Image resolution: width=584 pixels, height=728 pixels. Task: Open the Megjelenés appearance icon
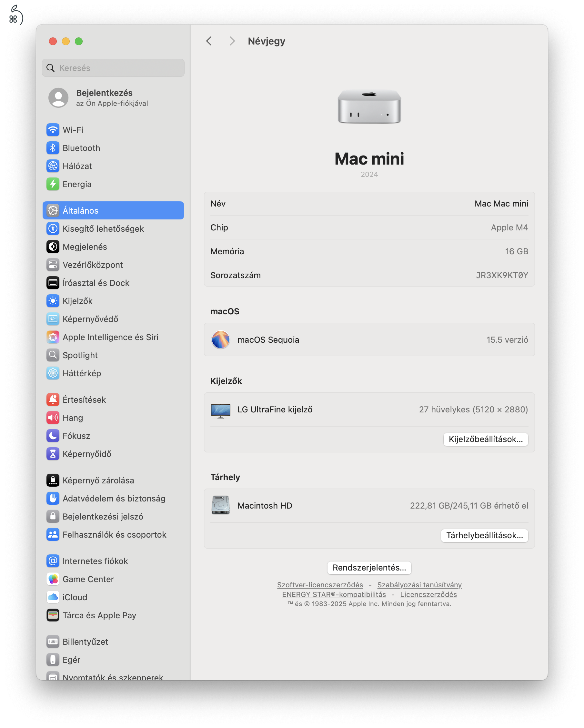click(x=53, y=247)
